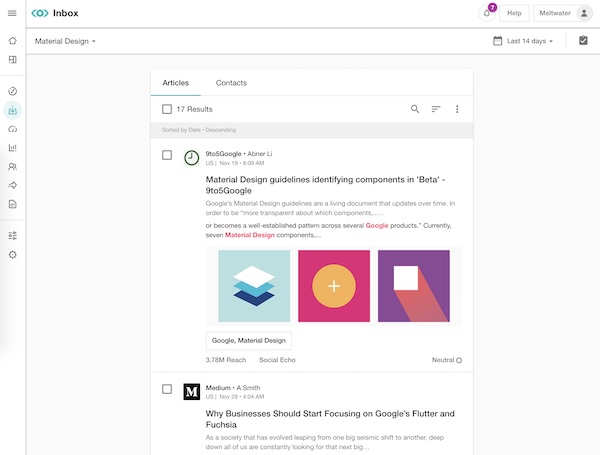Click the user avatar icon
Screen dimensions: 600x455
tap(584, 13)
